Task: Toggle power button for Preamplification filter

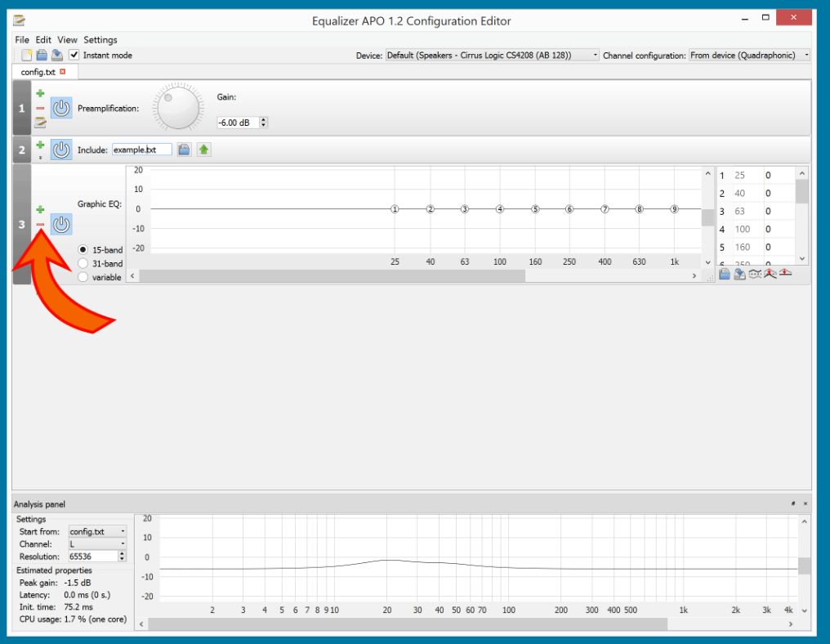Action: [61, 108]
